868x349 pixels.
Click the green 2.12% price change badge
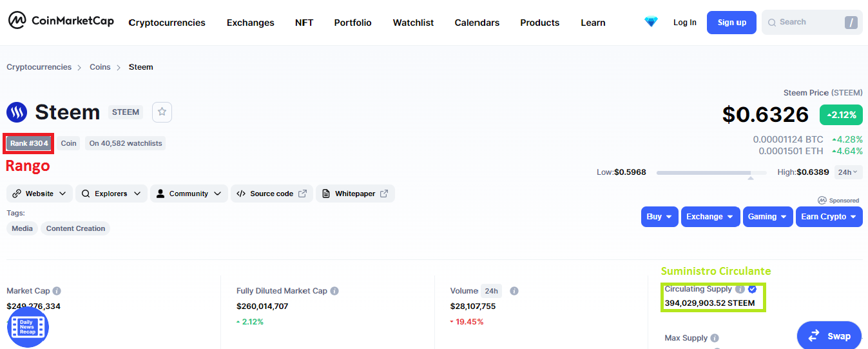[841, 115]
